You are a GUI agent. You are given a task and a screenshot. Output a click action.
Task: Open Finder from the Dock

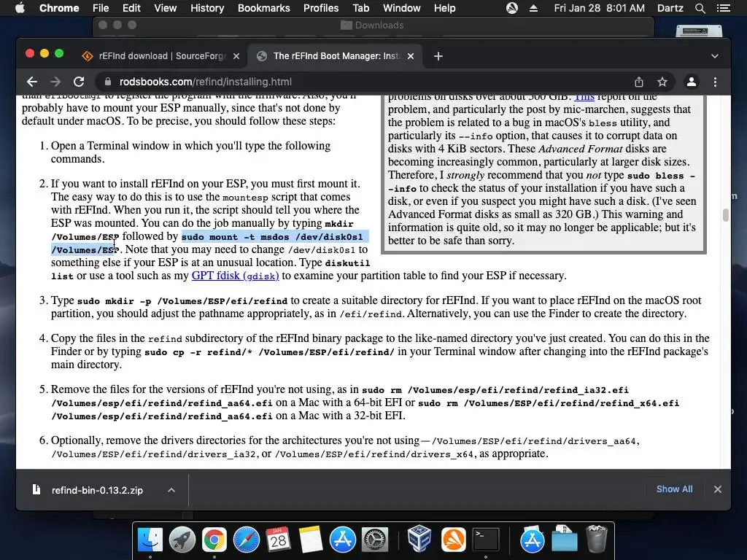150,540
